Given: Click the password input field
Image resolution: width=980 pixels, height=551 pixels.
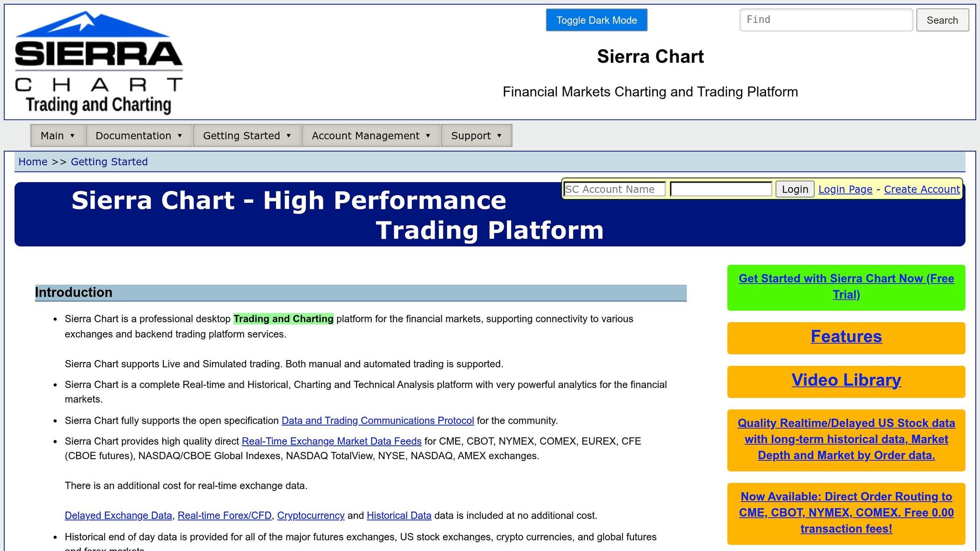Looking at the screenshot, I should click(721, 189).
